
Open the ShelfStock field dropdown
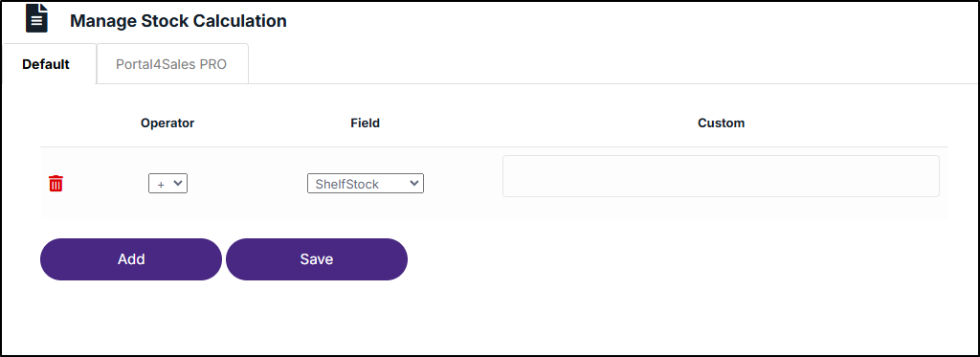(x=365, y=183)
